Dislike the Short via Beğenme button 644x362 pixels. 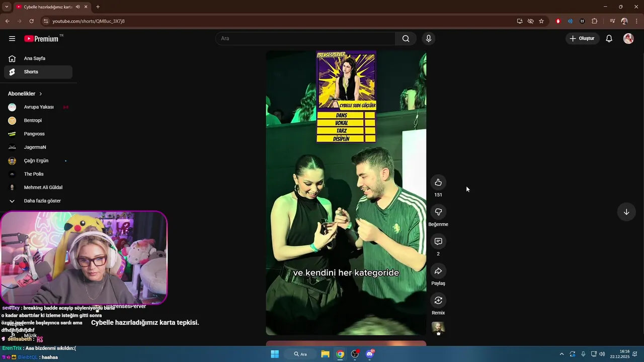[x=438, y=212]
